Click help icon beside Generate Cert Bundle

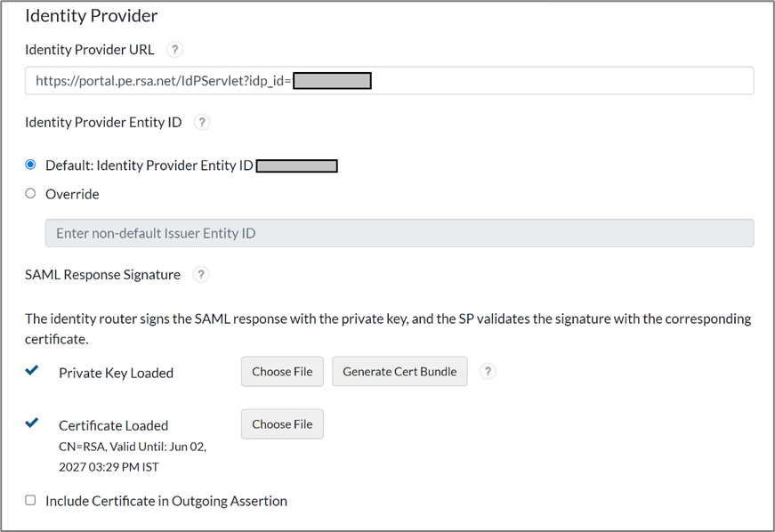[x=487, y=372]
